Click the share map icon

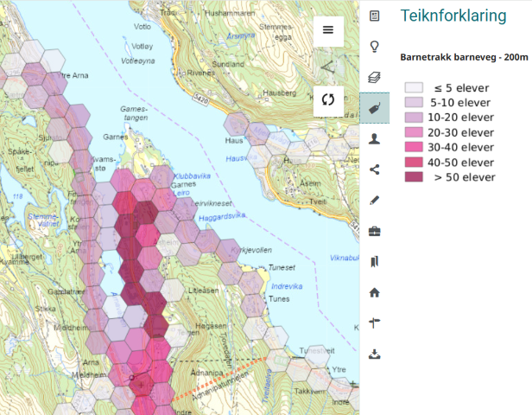[x=375, y=169]
